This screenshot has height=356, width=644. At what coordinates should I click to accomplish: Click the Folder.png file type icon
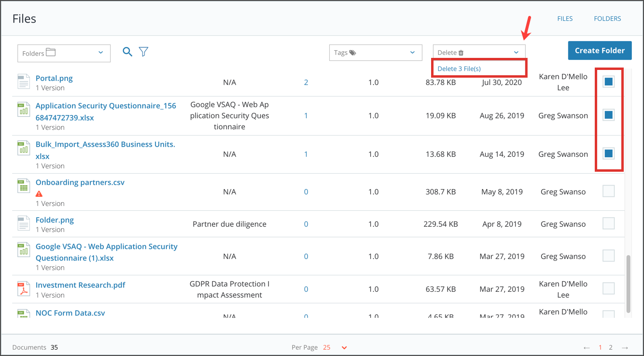[x=24, y=223]
